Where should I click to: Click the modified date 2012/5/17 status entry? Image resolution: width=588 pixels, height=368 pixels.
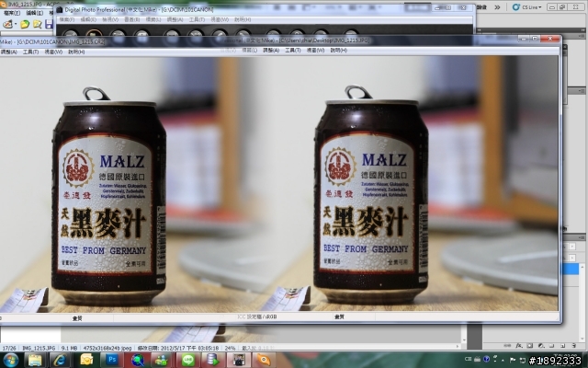(x=178, y=348)
